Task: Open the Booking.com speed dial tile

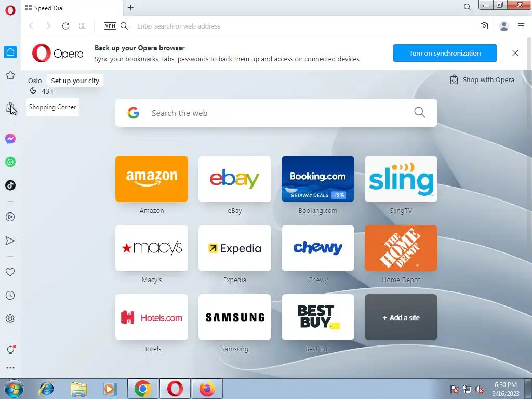Action: [x=318, y=179]
